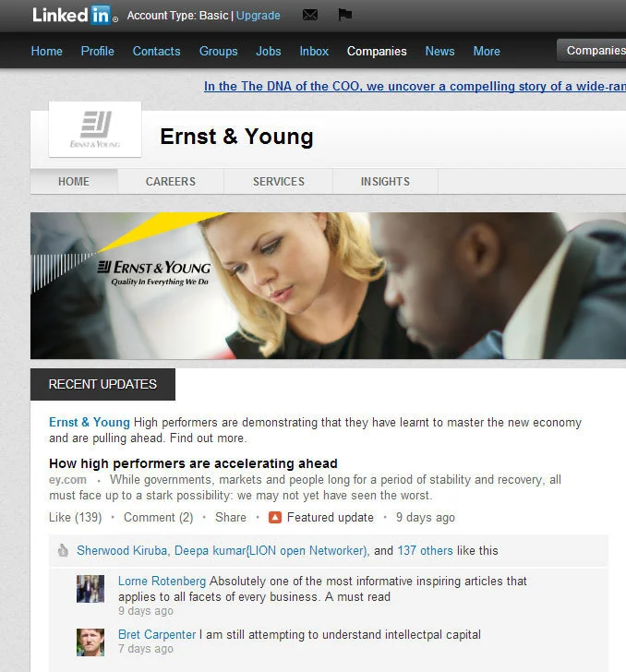Open the News menu
The height and width of the screenshot is (672, 626).
[x=439, y=51]
